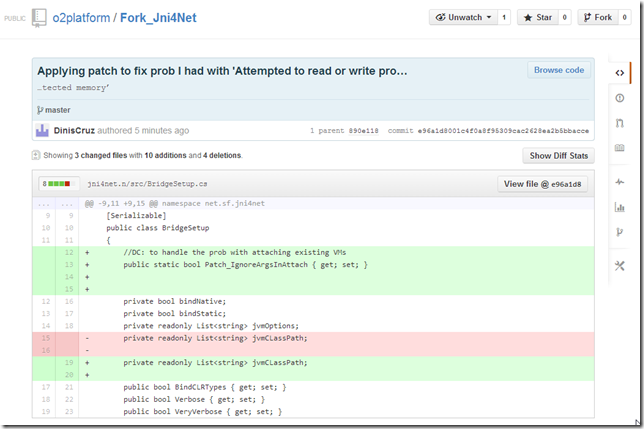
Task: Open the Code view sidebar icon
Action: (x=620, y=72)
